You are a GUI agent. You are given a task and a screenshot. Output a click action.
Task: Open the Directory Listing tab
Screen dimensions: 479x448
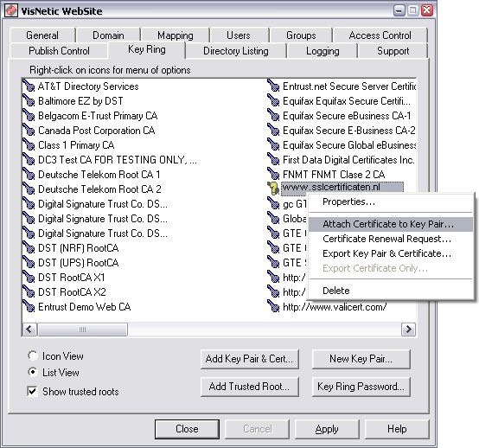(x=236, y=51)
